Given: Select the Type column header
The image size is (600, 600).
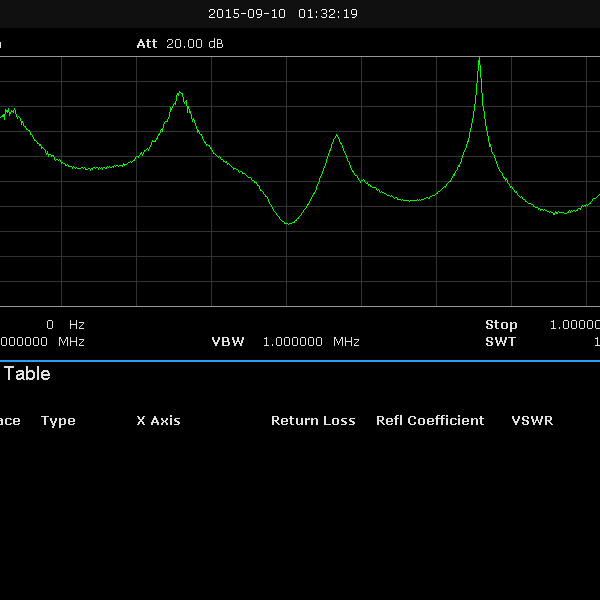Looking at the screenshot, I should 58,421.
